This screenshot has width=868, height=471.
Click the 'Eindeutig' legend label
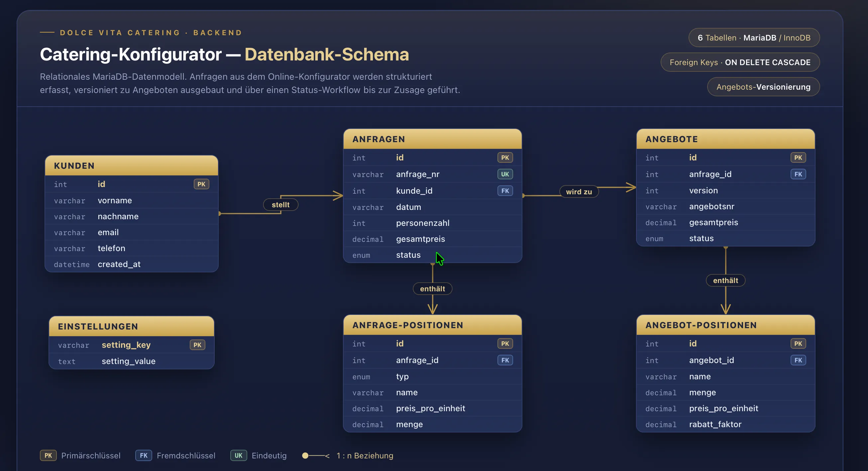tap(269, 455)
